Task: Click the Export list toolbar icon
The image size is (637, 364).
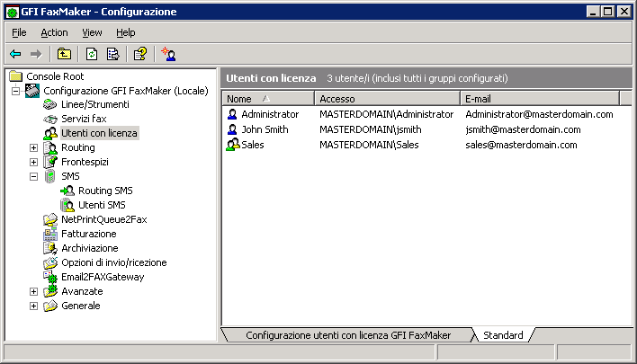Action: pyautogui.click(x=113, y=54)
